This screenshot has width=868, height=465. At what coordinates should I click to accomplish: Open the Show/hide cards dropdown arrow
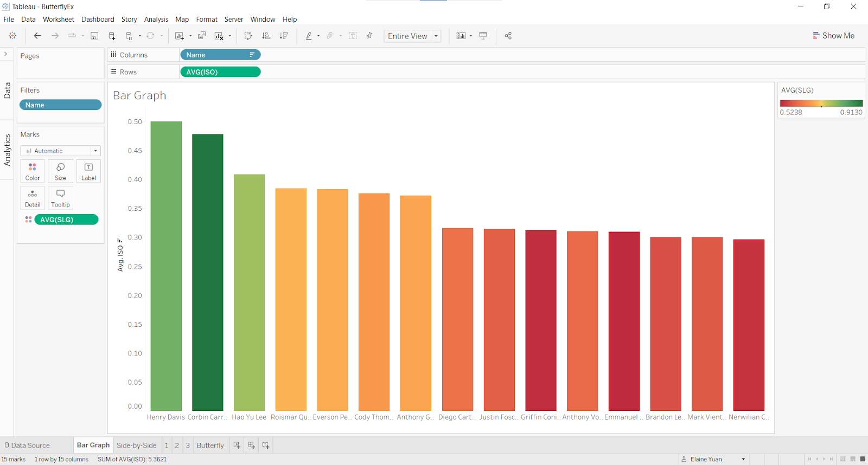pos(471,36)
